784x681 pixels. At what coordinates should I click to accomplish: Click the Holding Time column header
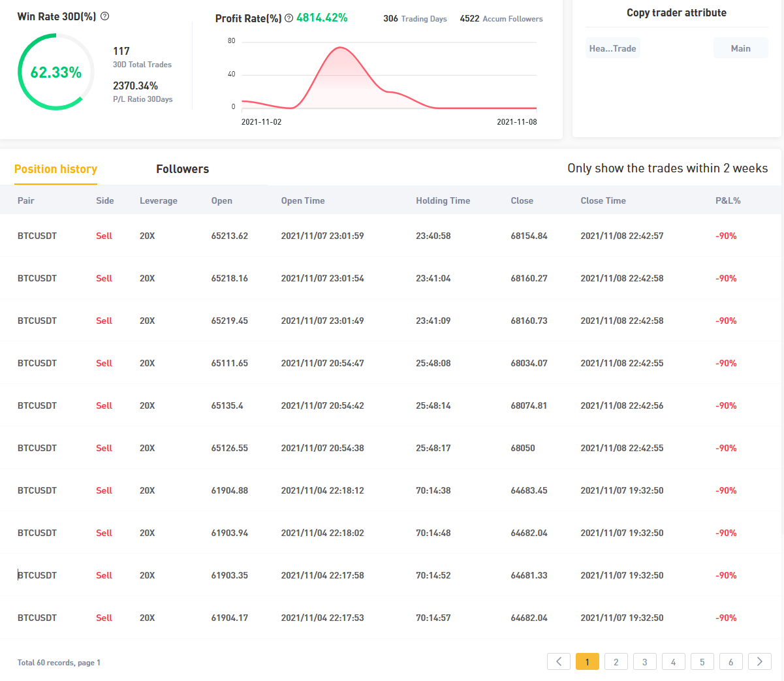coord(443,200)
